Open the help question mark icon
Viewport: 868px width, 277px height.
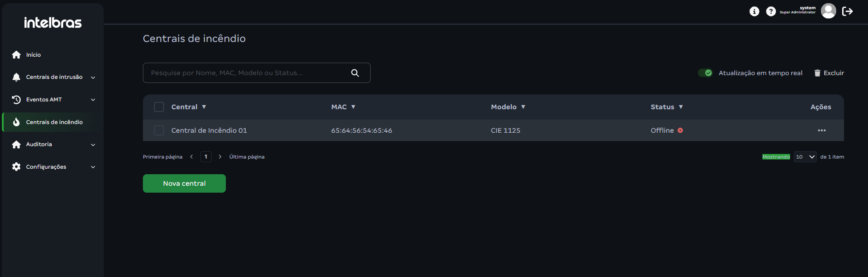click(x=771, y=11)
